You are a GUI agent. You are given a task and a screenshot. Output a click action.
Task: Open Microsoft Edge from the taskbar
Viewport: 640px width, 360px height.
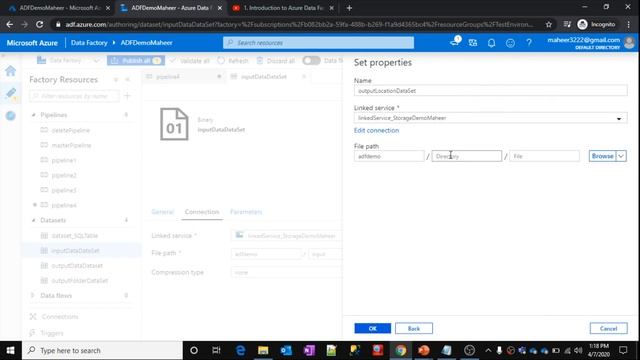(x=240, y=350)
